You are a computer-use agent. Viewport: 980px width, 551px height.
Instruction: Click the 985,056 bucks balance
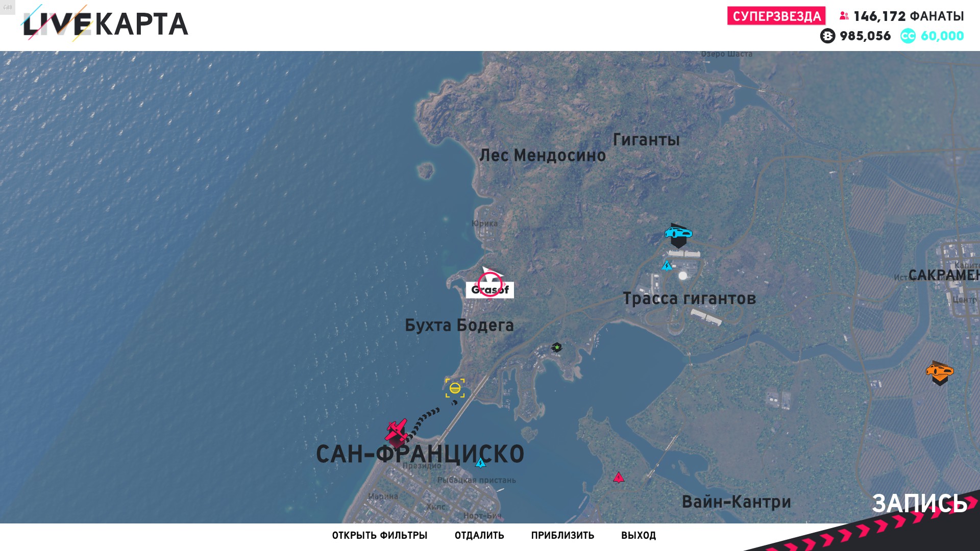(865, 36)
